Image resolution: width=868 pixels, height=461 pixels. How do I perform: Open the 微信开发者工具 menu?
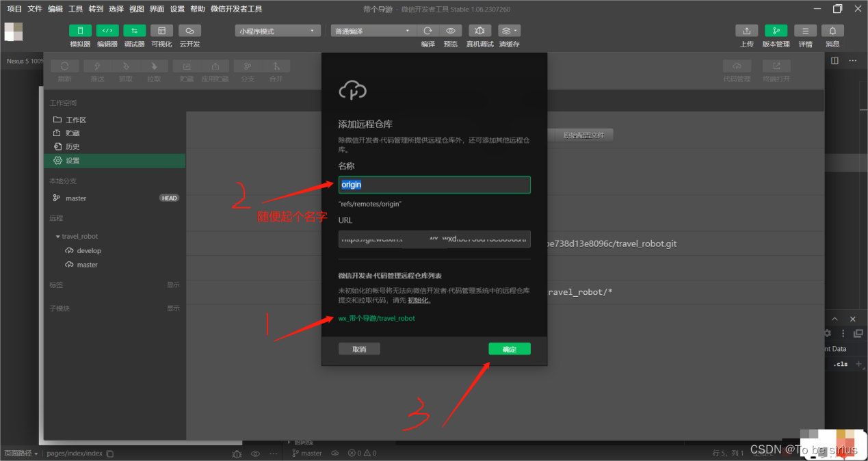pos(236,9)
